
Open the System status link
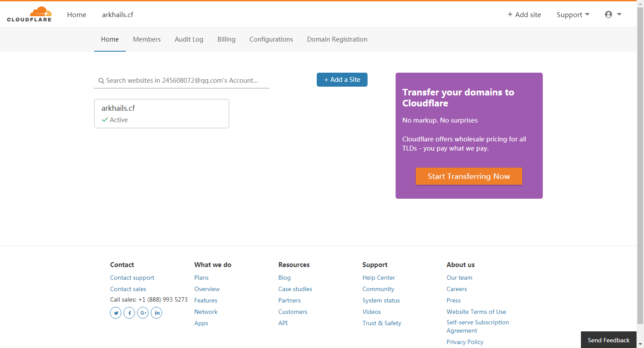381,300
